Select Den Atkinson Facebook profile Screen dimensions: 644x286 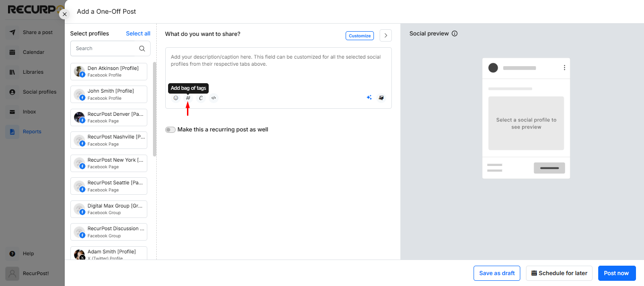point(109,71)
